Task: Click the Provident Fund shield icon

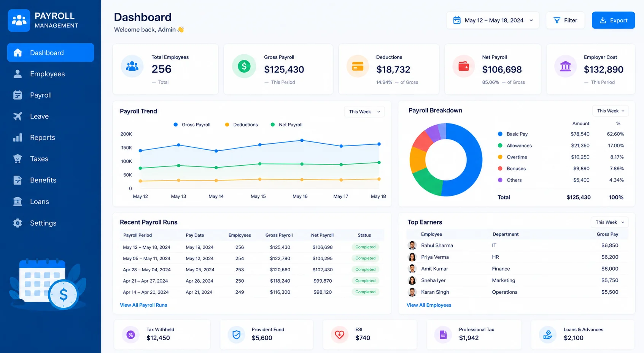Action: pyautogui.click(x=236, y=335)
